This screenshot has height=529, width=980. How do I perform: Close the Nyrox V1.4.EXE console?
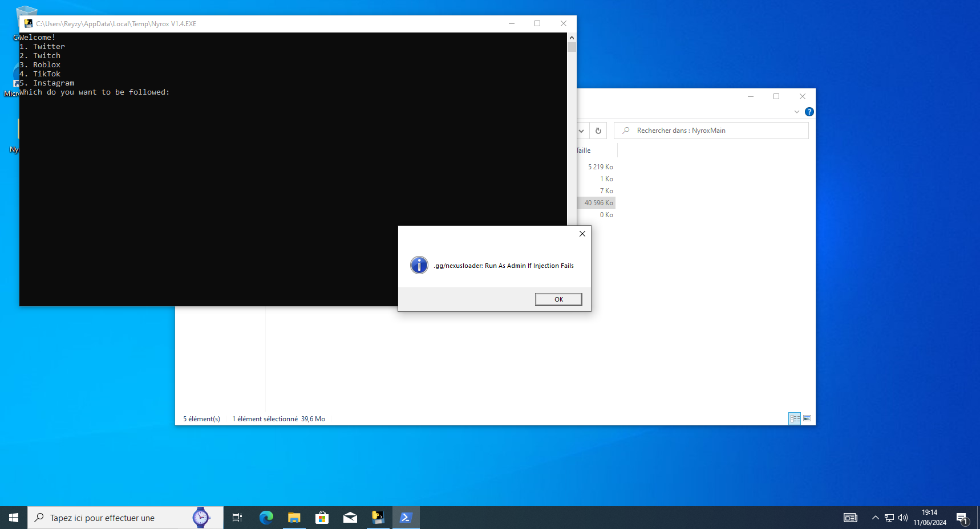(x=564, y=23)
